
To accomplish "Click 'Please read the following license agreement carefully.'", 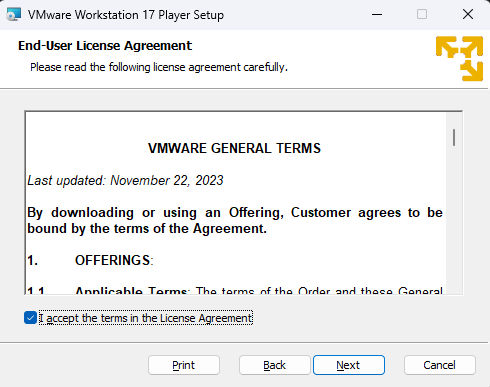I will click(159, 67).
